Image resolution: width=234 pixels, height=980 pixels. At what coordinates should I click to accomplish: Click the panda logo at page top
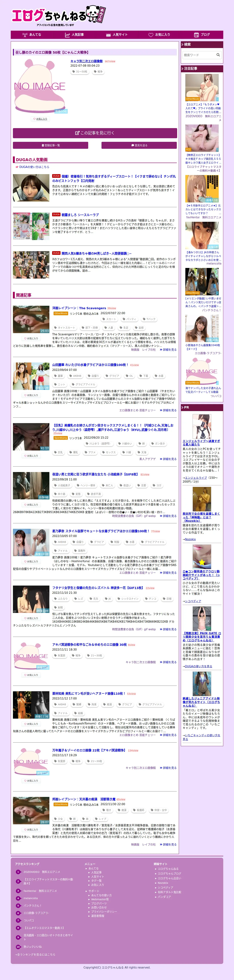(95, 14)
